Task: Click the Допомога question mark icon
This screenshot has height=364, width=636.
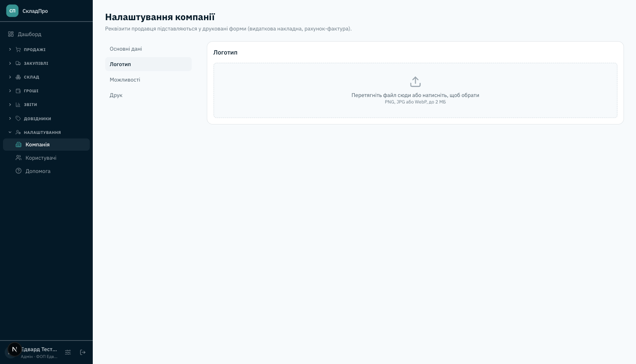Action: pos(18,171)
